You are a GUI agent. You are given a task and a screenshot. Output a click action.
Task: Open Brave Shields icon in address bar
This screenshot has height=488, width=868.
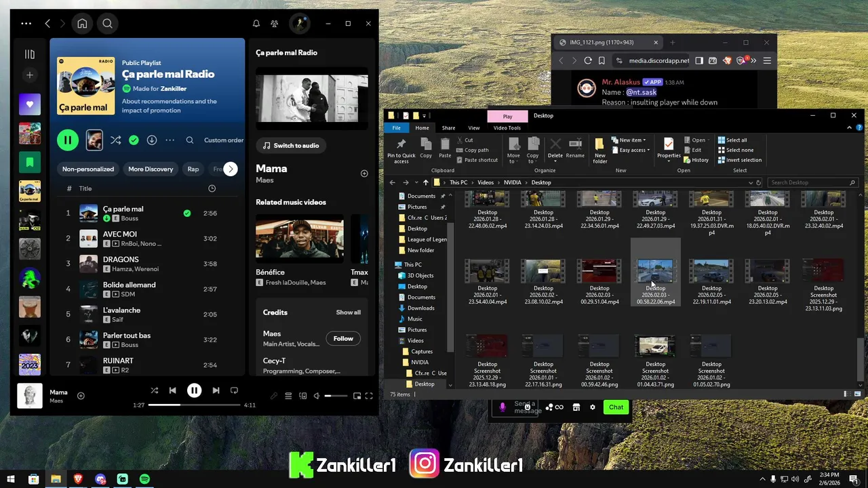pyautogui.click(x=728, y=60)
